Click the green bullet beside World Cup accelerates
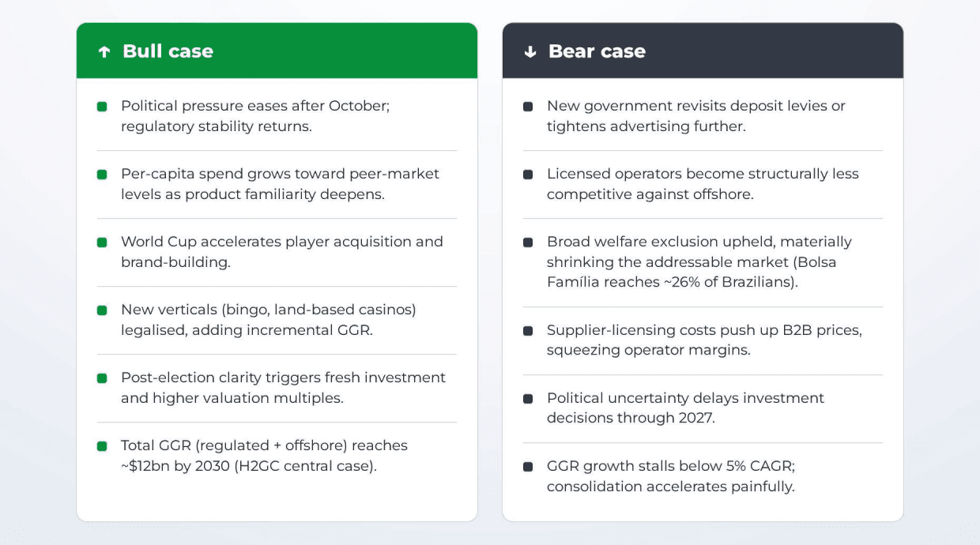Screen dimensions: 980x545 102,242
